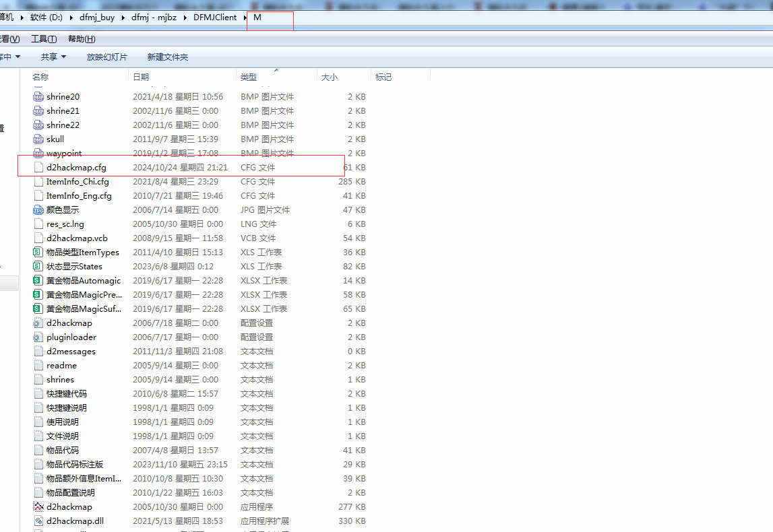Click the 颜色显示 JPG file icon
The image size is (773, 532).
pos(38,210)
